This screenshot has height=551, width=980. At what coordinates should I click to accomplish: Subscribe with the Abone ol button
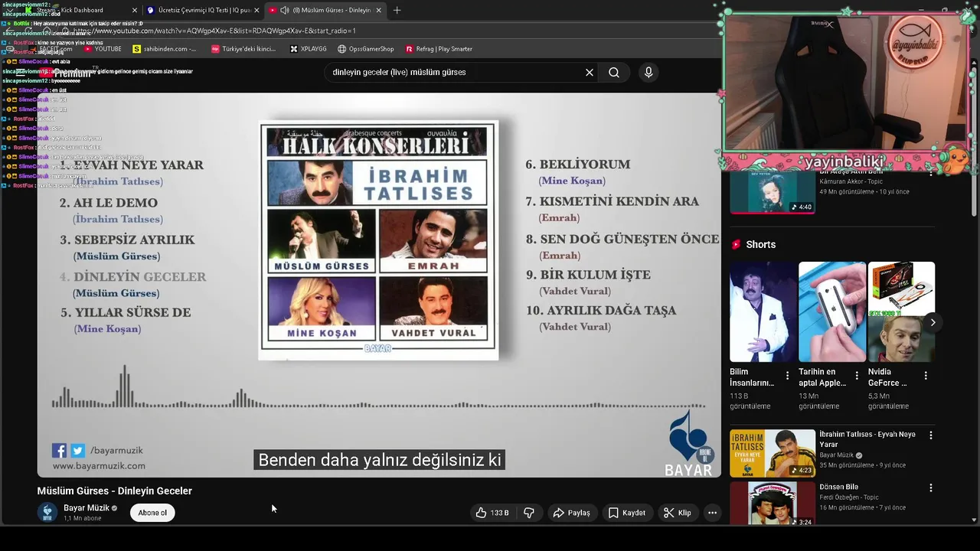point(152,513)
